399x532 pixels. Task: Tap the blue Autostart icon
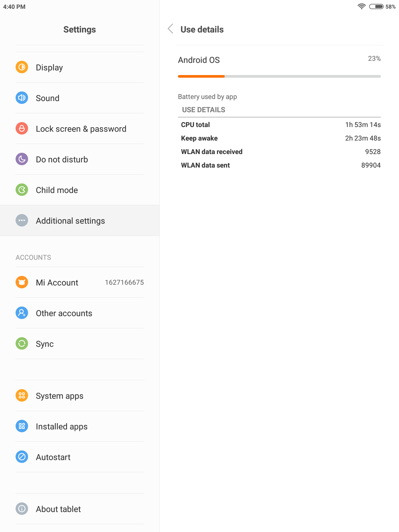[22, 457]
